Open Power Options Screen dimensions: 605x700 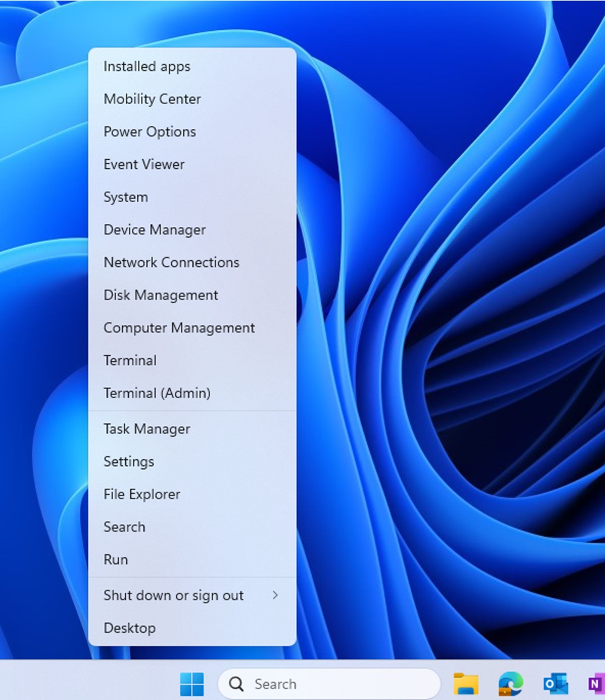tap(149, 132)
